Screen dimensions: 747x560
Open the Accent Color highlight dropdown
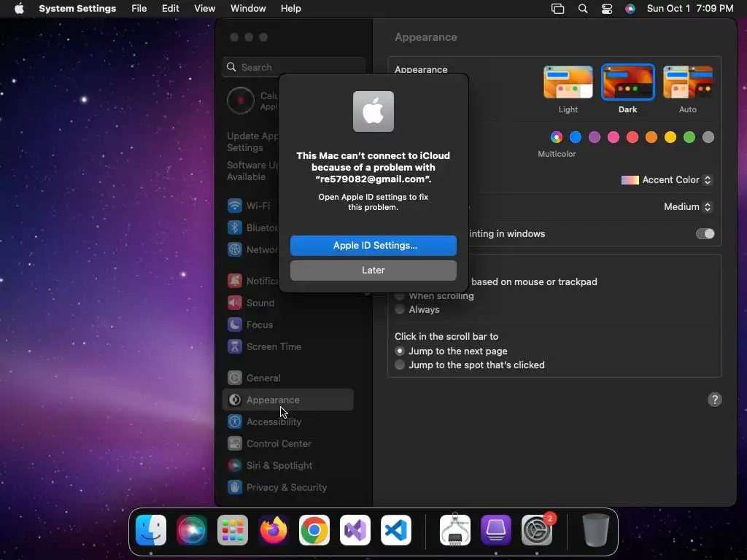click(667, 180)
